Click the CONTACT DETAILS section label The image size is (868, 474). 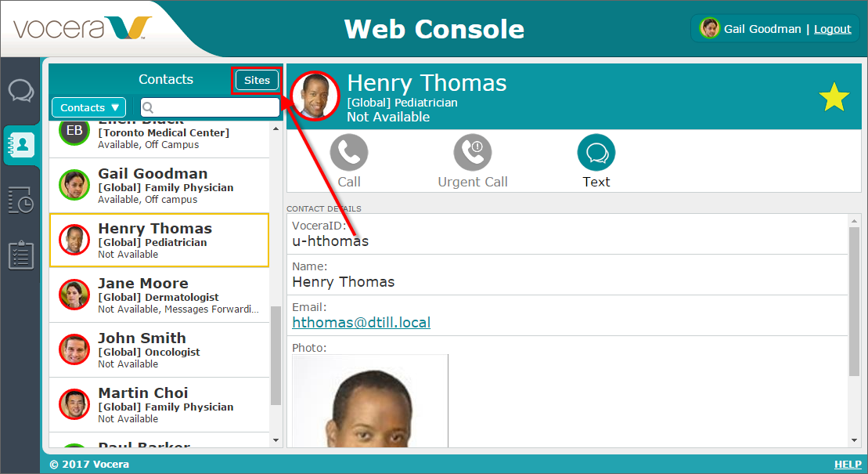324,208
